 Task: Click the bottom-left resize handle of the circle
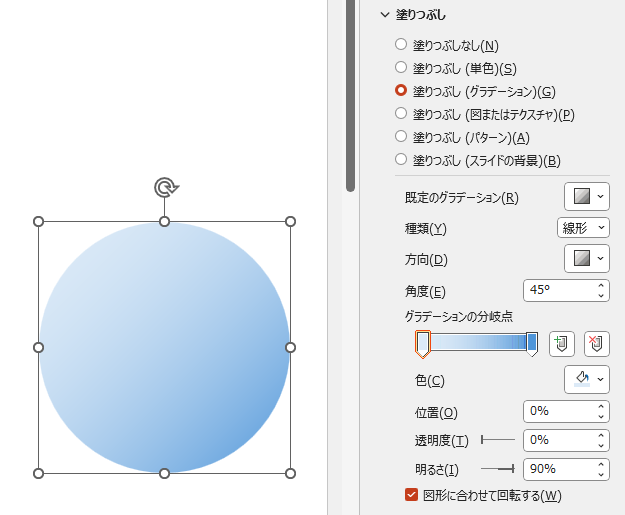coord(38,474)
